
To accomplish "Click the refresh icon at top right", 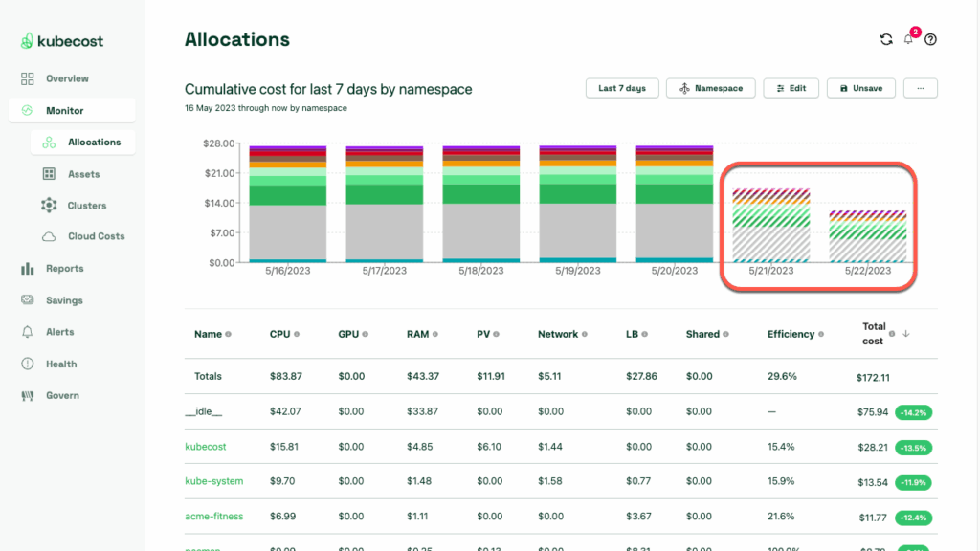I will pyautogui.click(x=886, y=39).
